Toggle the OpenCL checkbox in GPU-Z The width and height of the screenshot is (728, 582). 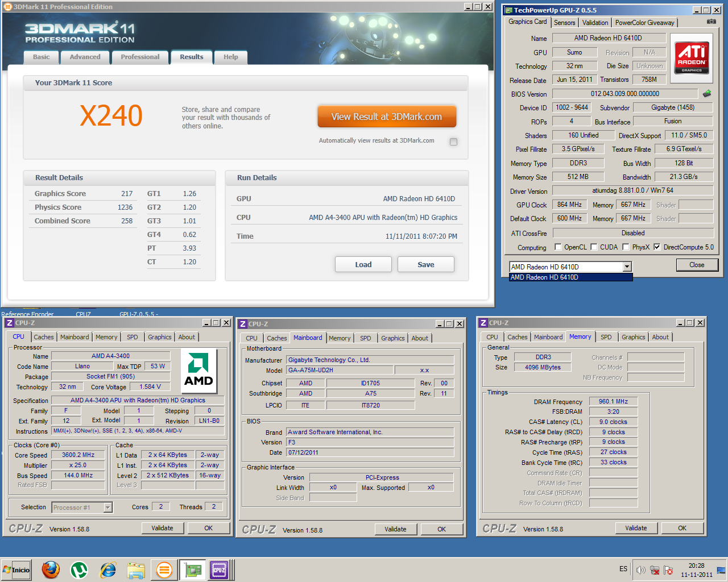[x=558, y=247]
